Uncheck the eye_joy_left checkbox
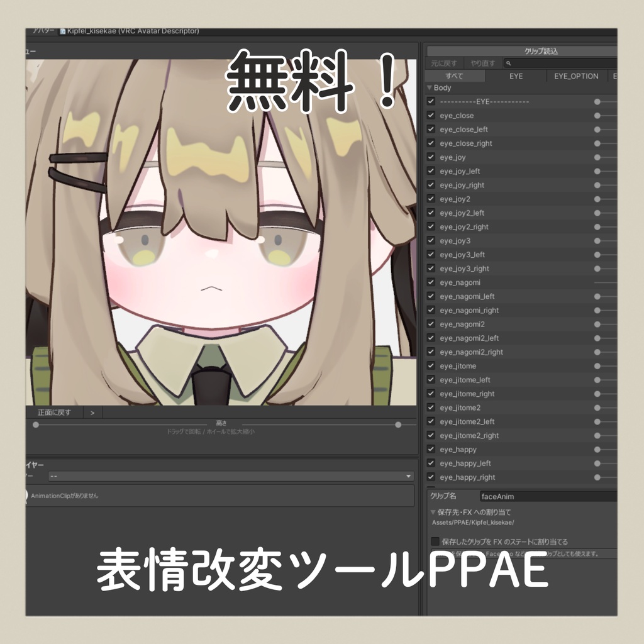 [431, 171]
